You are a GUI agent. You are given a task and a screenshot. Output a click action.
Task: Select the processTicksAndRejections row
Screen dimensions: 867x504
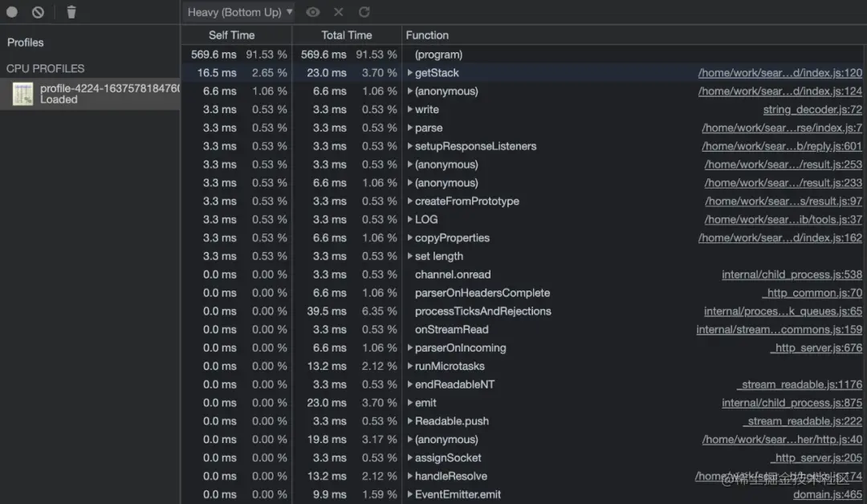[x=523, y=311]
